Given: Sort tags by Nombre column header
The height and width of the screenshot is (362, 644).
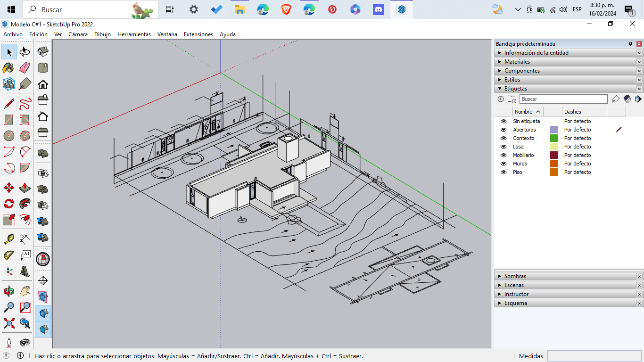Looking at the screenshot, I should pyautogui.click(x=523, y=112).
